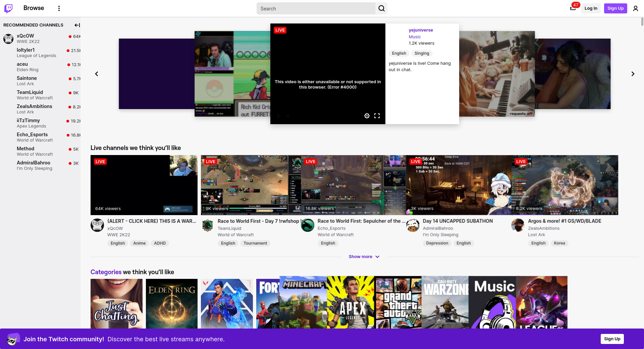Open the three-dot more options menu

[59, 8]
